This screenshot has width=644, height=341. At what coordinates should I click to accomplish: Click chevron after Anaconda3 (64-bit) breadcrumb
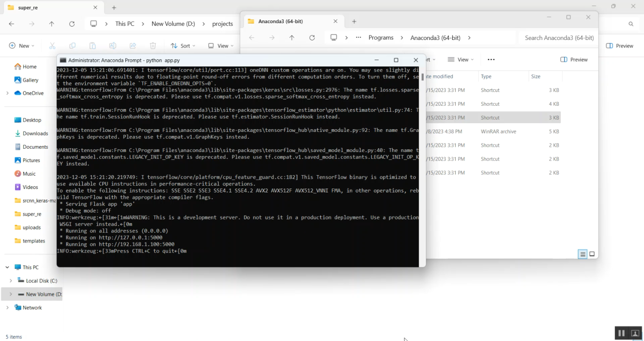click(469, 38)
